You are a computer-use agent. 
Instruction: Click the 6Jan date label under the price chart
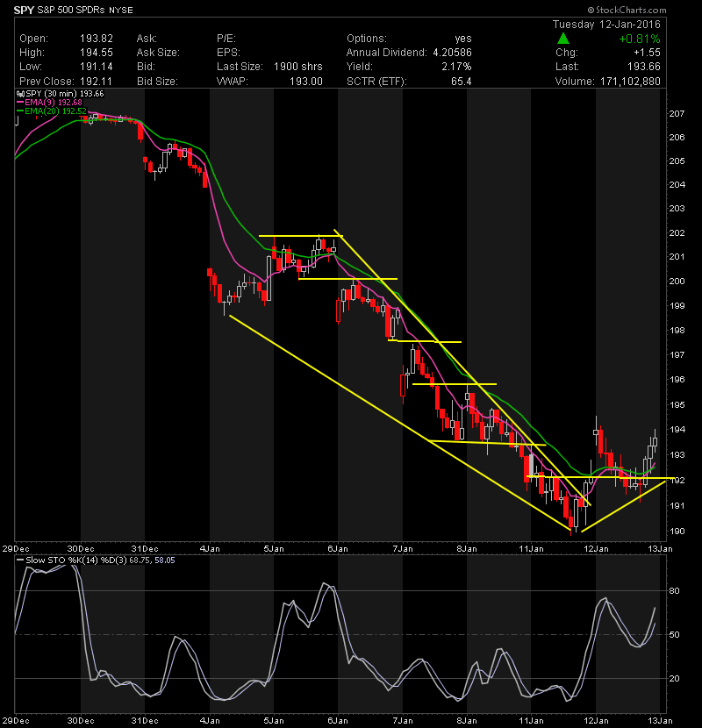pyautogui.click(x=338, y=549)
